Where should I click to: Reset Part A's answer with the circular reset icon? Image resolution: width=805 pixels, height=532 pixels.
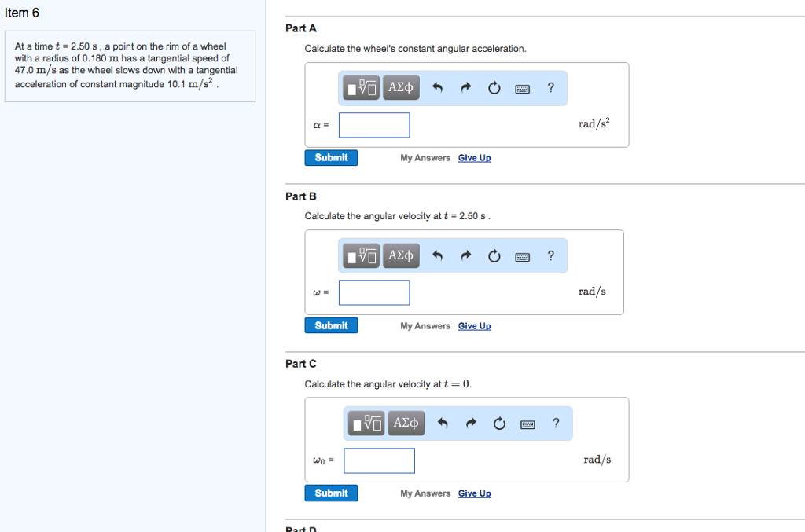pos(494,87)
